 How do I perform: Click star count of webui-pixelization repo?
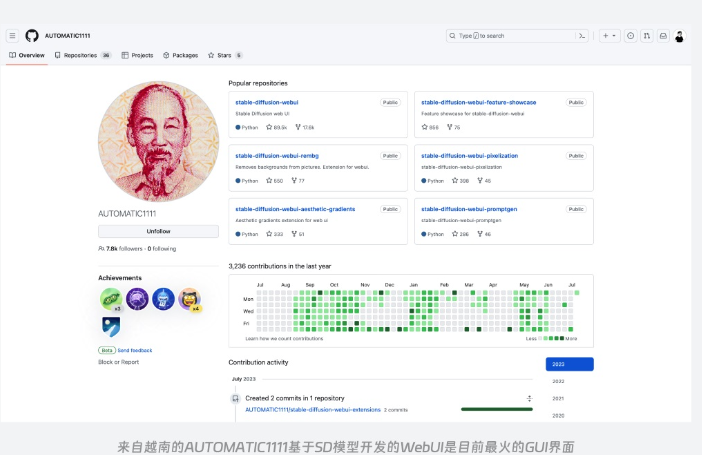(x=460, y=180)
